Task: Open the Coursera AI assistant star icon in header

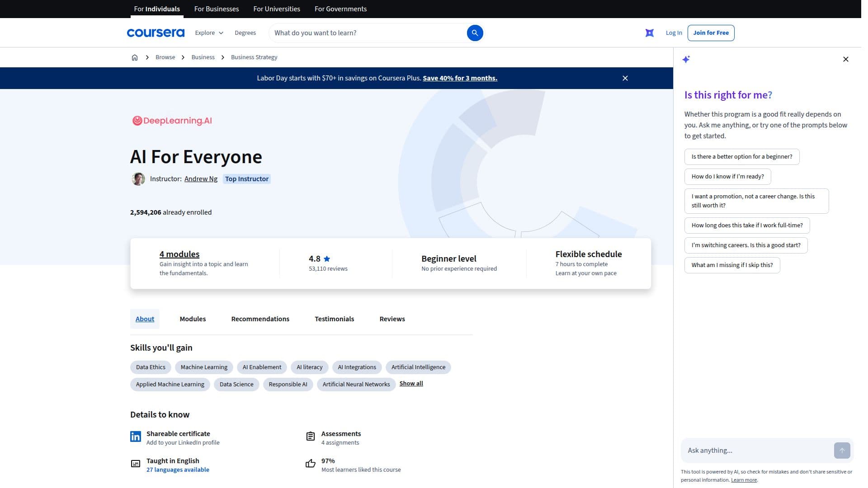Action: 650,33
